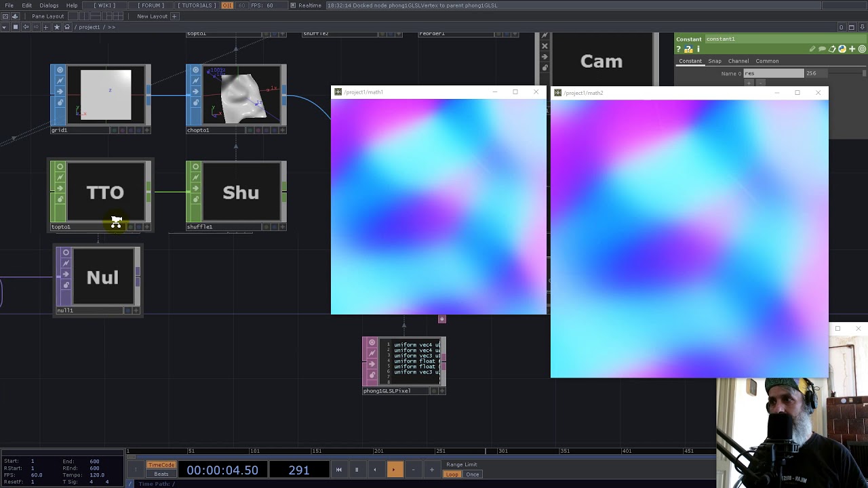Viewport: 868px width, 488px height.
Task: Toggle viewer active icon on grid1 node
Action: point(60,70)
